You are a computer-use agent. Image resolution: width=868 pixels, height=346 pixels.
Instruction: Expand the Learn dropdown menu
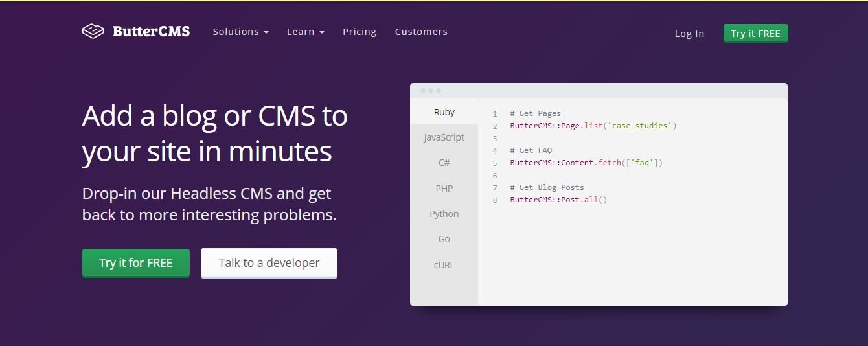coord(306,32)
